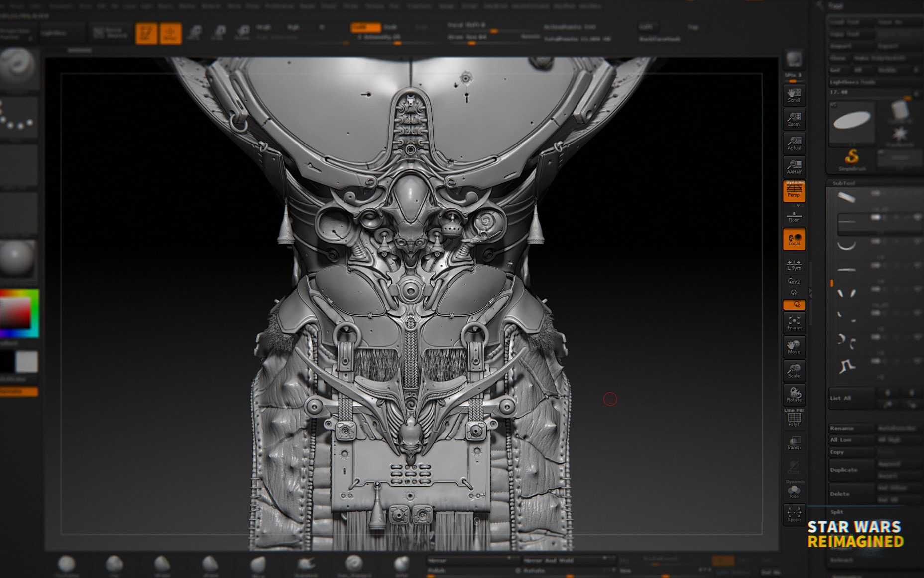924x578 pixels.
Task: Open the Preferences menu
Action: [279, 6]
